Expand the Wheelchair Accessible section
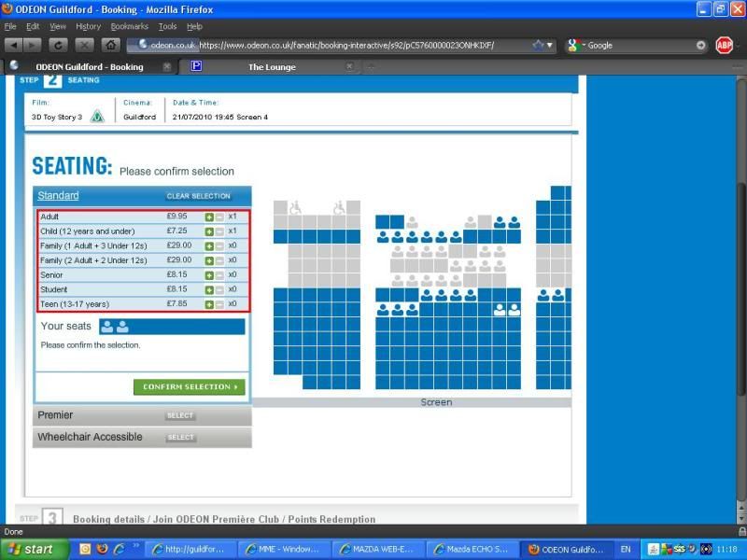747x560 pixels. 179,437
